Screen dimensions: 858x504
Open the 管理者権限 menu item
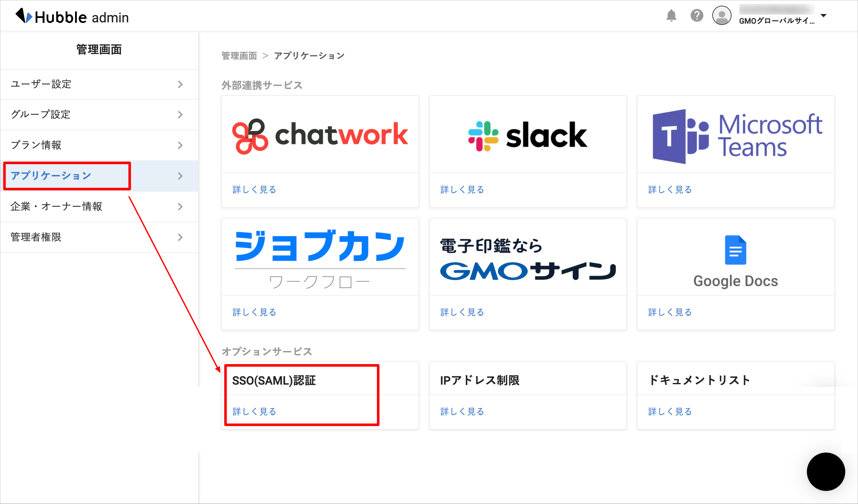(99, 237)
